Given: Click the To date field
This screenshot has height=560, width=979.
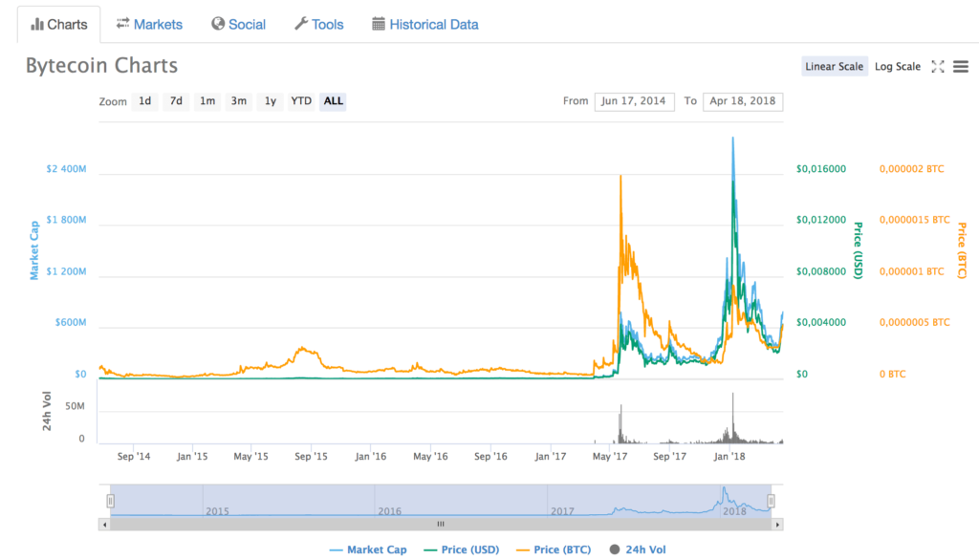Looking at the screenshot, I should [x=743, y=101].
